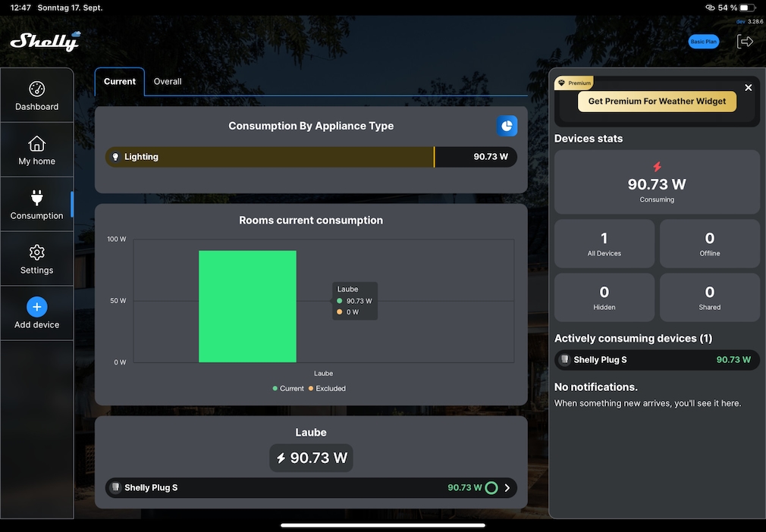The width and height of the screenshot is (766, 532).
Task: Click Get Premium For Weather Widget
Action: click(657, 102)
